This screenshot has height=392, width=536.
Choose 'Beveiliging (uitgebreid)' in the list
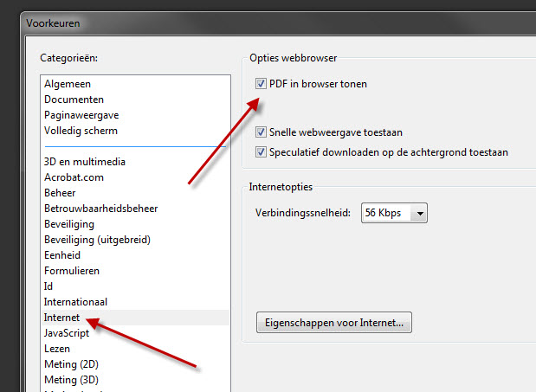pyautogui.click(x=103, y=240)
